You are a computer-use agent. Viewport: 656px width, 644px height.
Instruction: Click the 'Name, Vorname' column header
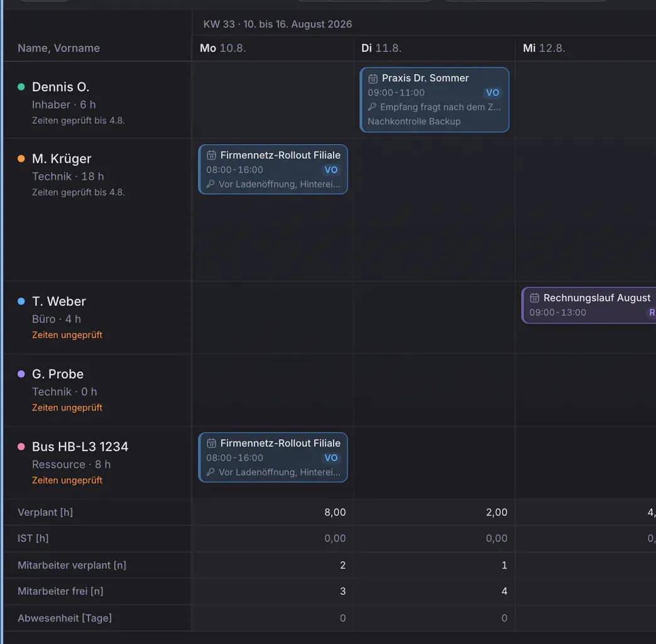coord(58,48)
